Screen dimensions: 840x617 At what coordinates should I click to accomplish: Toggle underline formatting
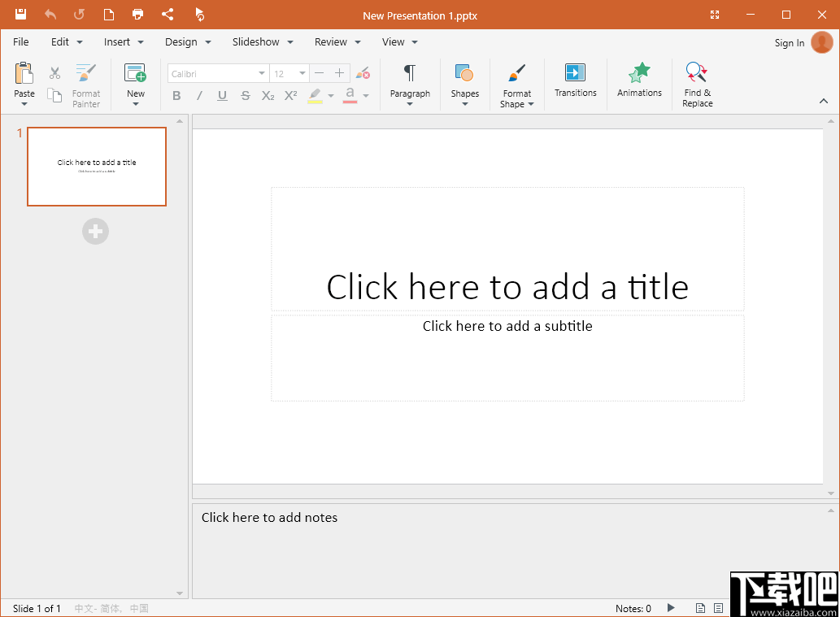pos(221,95)
